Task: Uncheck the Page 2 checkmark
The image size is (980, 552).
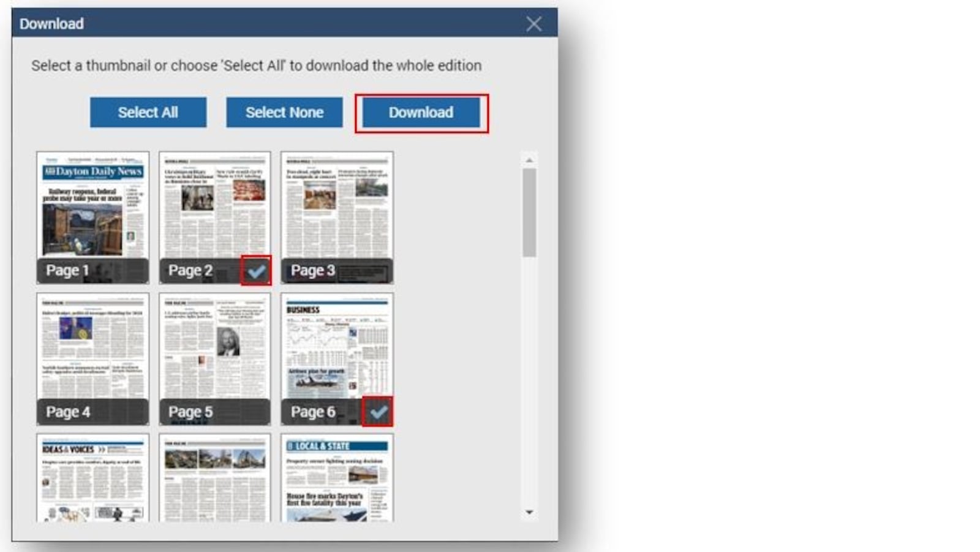Action: pos(256,270)
